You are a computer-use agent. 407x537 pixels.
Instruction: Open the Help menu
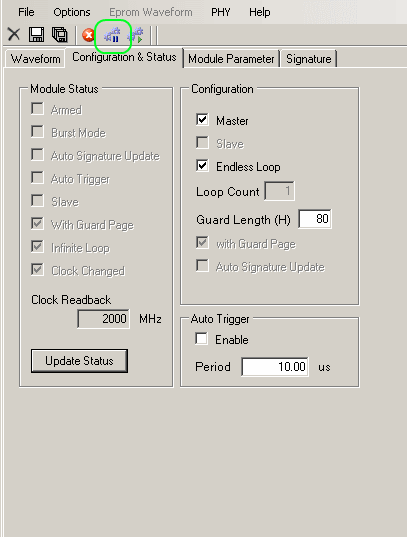tap(260, 12)
